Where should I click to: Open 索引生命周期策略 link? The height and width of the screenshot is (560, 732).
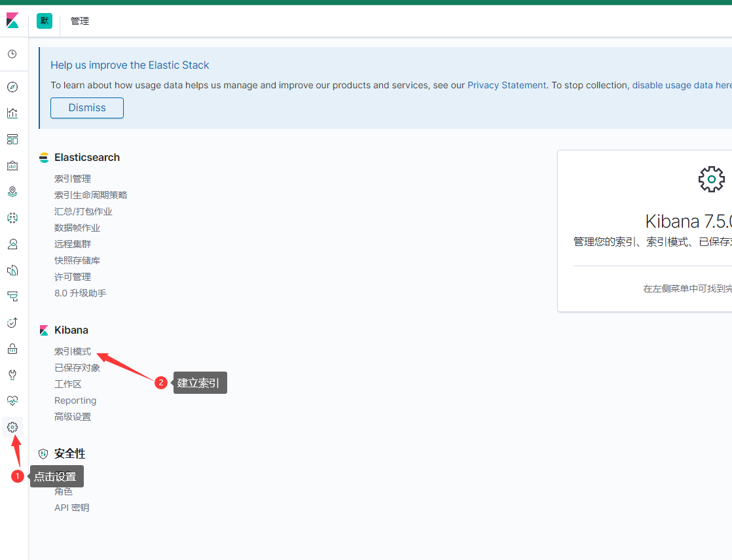pos(90,195)
